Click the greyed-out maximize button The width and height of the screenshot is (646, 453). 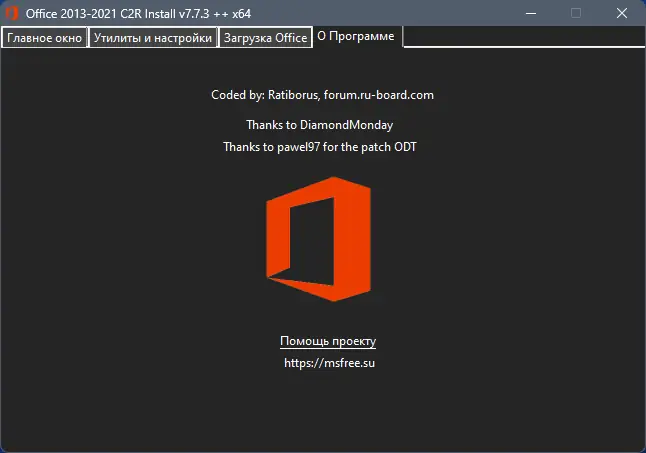point(576,13)
